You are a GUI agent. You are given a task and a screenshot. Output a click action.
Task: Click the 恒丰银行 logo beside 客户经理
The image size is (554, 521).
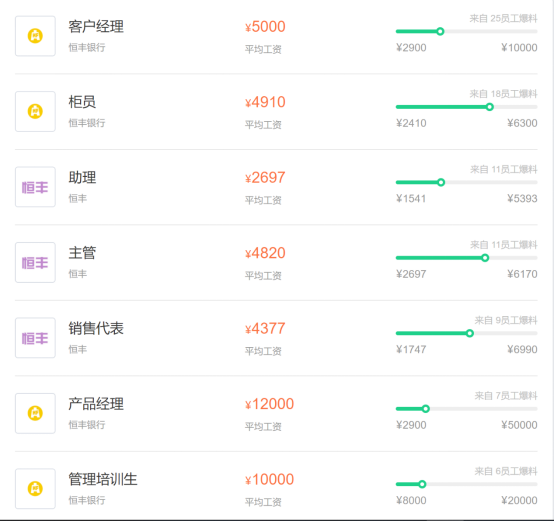35,36
